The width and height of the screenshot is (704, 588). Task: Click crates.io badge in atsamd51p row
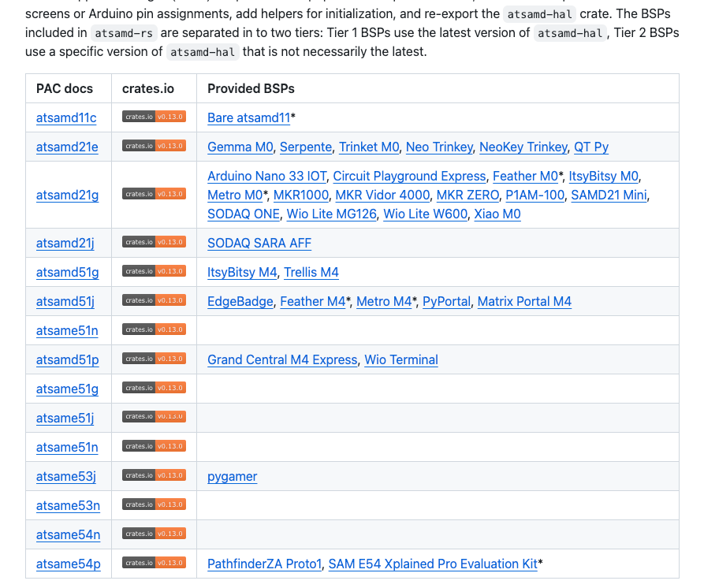click(154, 359)
